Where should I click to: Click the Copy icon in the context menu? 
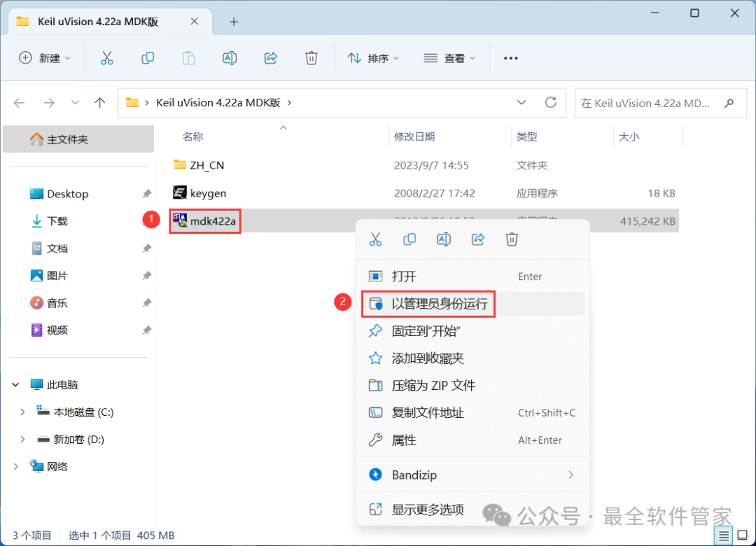[x=409, y=239]
